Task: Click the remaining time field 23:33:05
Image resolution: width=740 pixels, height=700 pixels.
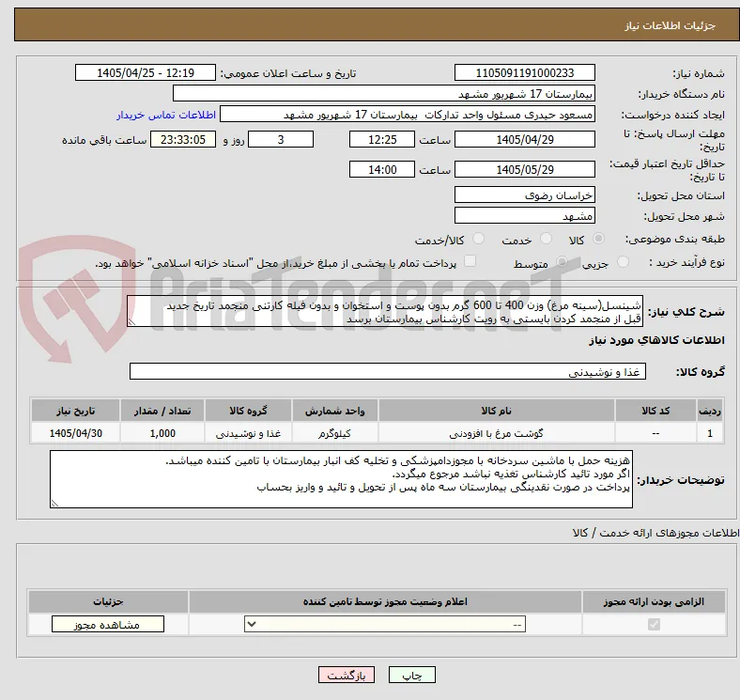Action: (x=182, y=139)
